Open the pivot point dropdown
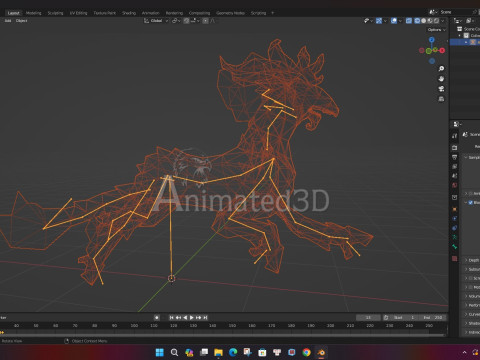Image resolution: width=480 pixels, height=360 pixels. pyautogui.click(x=176, y=21)
